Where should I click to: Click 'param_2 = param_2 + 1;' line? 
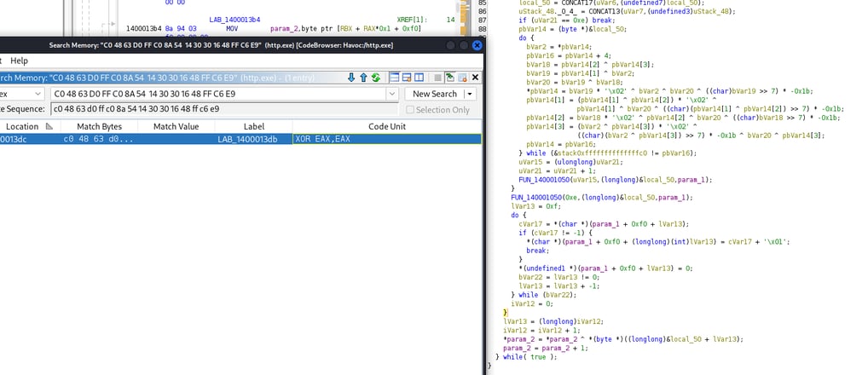[546, 348]
